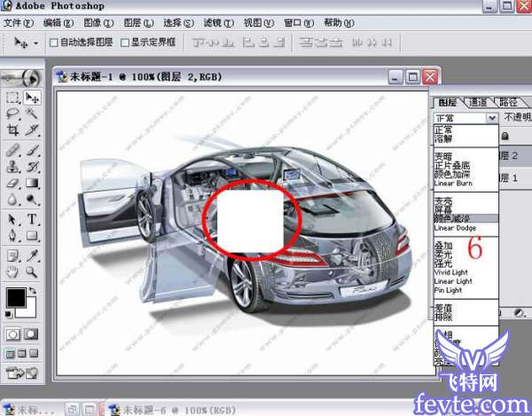The width and height of the screenshot is (532, 416).
Task: Enable 自动选择图层 checkbox
Action: click(x=53, y=43)
